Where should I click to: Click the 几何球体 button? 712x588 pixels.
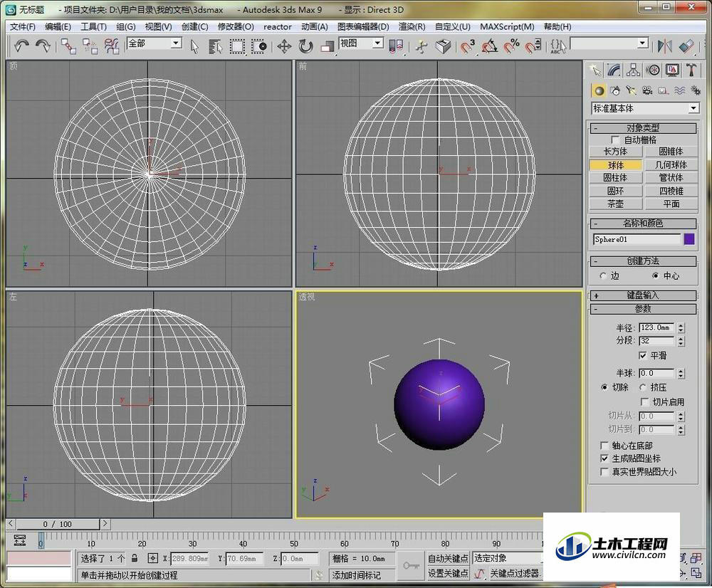pyautogui.click(x=671, y=165)
